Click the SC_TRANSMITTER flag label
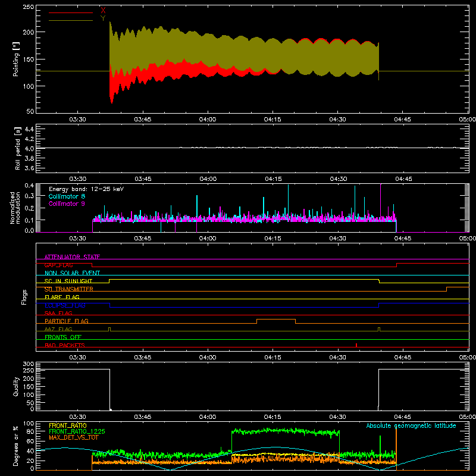Image resolution: width=476 pixels, height=476 pixels. [x=69, y=289]
